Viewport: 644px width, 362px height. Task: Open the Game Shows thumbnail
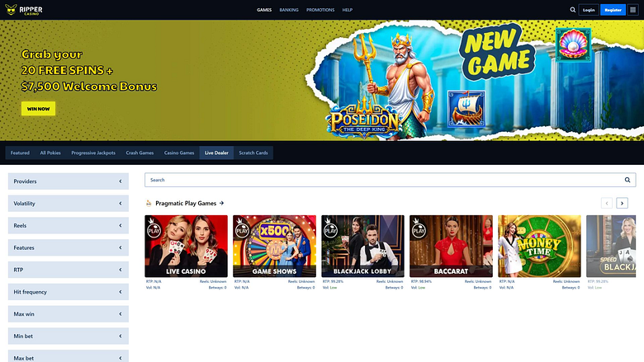click(x=274, y=246)
